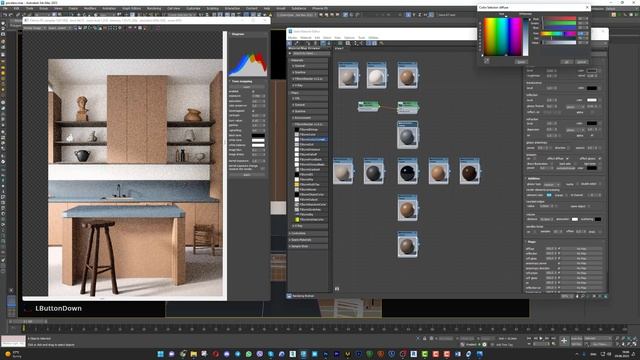Open the refraction color swatch

coord(591,123)
